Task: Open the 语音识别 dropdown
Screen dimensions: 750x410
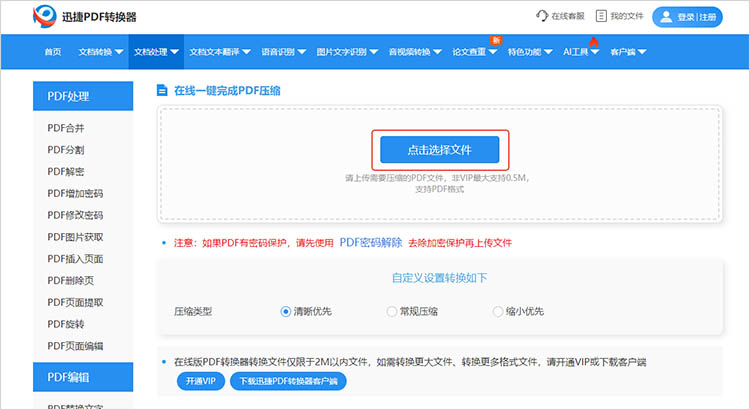Action: 284,52
